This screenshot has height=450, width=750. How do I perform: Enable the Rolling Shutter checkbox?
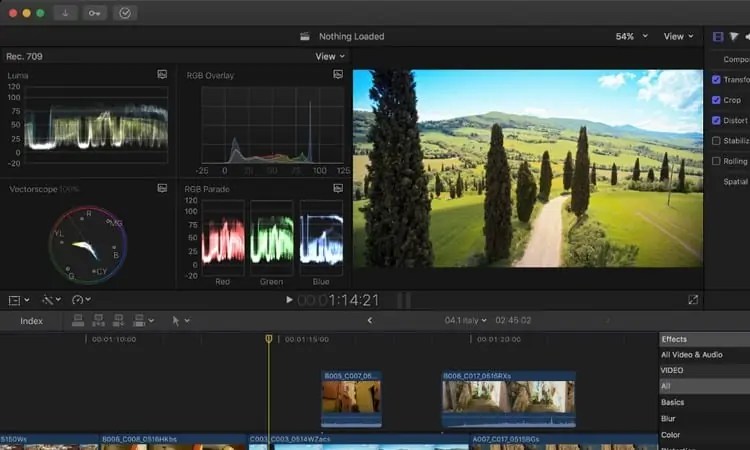click(716, 161)
